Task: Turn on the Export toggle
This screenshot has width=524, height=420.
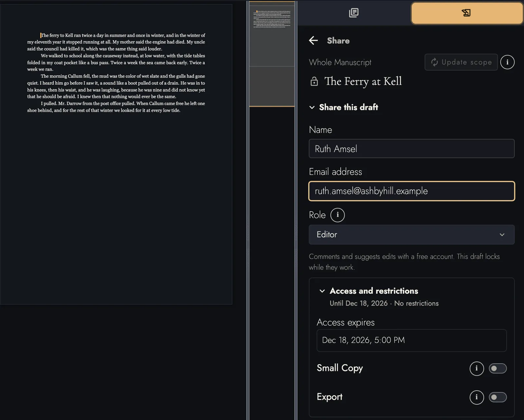Action: point(498,397)
